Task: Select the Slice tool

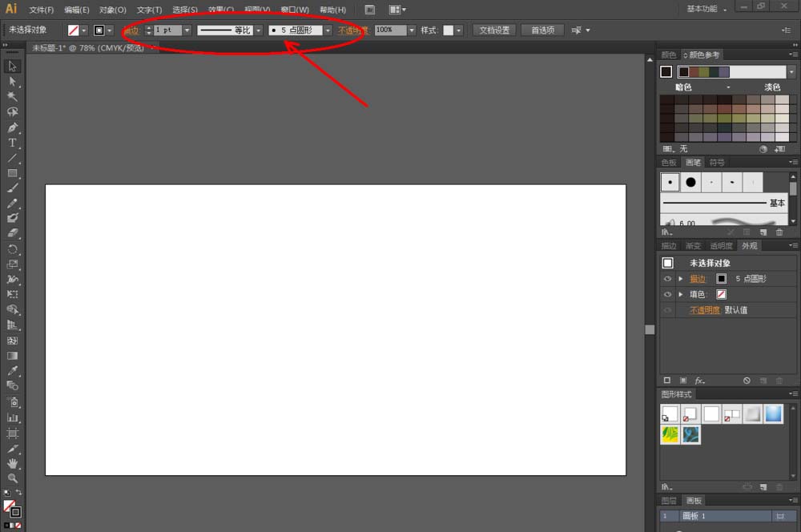Action: click(12, 449)
